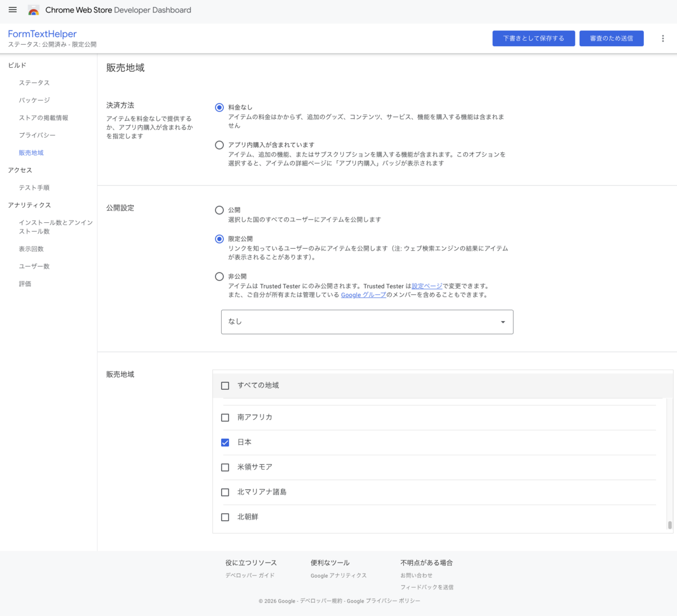Open the hamburger navigation menu
677x616 pixels.
(x=12, y=10)
